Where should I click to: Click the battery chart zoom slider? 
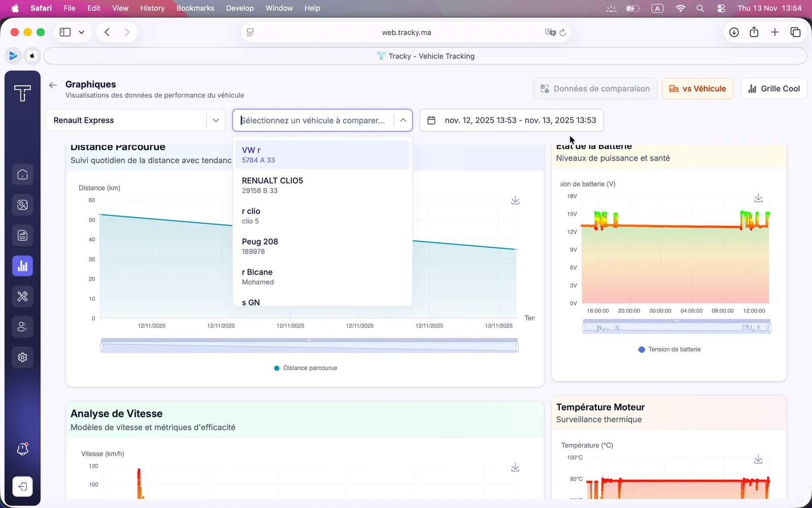click(x=676, y=327)
